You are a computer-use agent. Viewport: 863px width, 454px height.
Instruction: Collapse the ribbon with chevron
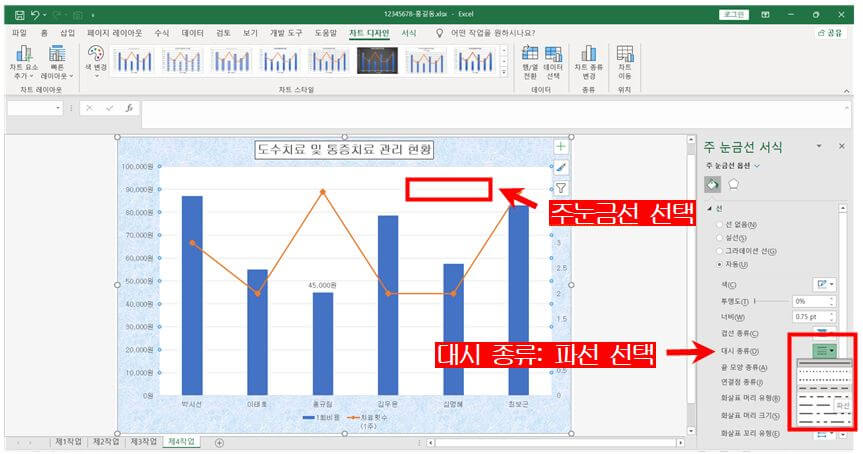coord(846,91)
